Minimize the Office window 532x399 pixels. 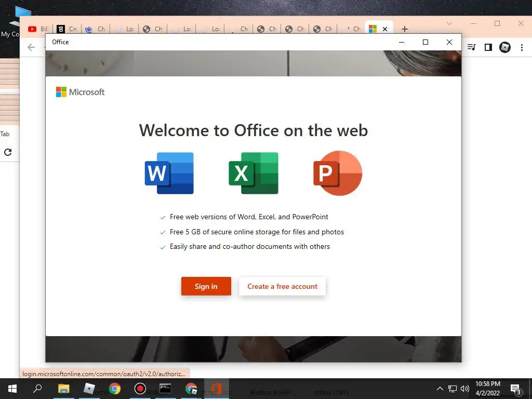402,42
